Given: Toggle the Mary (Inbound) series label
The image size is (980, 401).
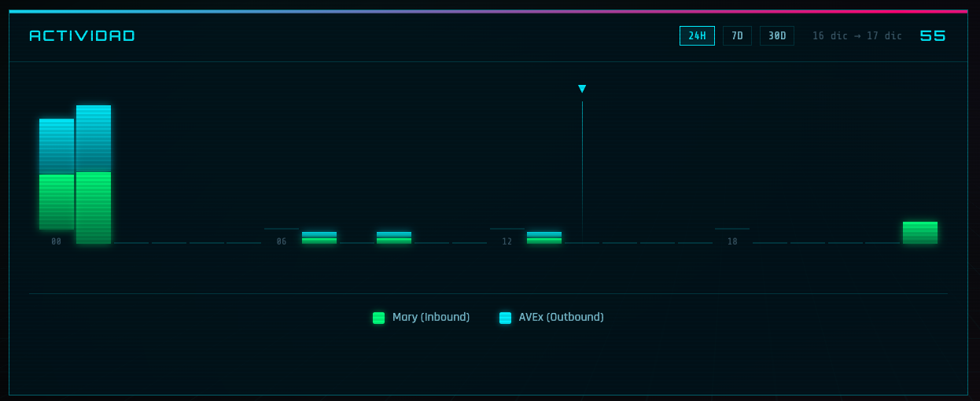Looking at the screenshot, I should pyautogui.click(x=430, y=318).
